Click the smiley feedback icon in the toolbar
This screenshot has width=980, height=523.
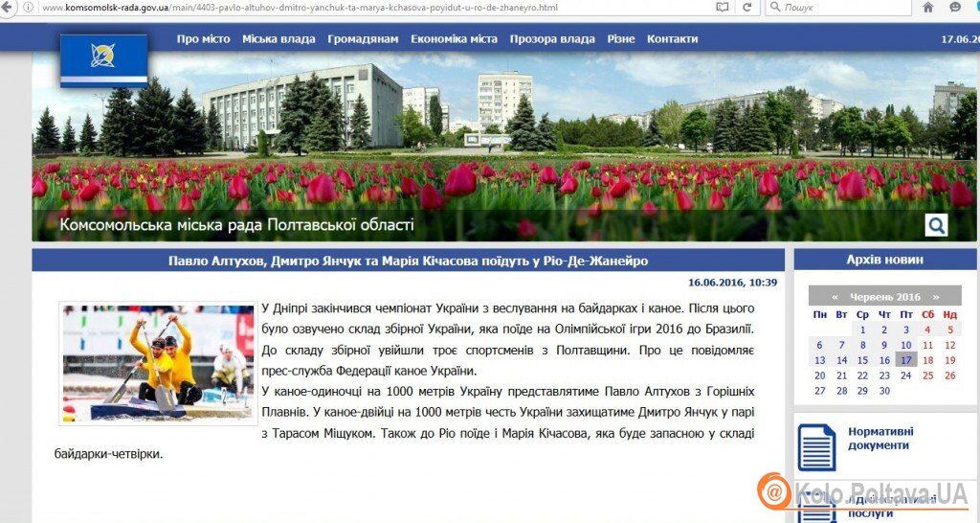click(955, 8)
